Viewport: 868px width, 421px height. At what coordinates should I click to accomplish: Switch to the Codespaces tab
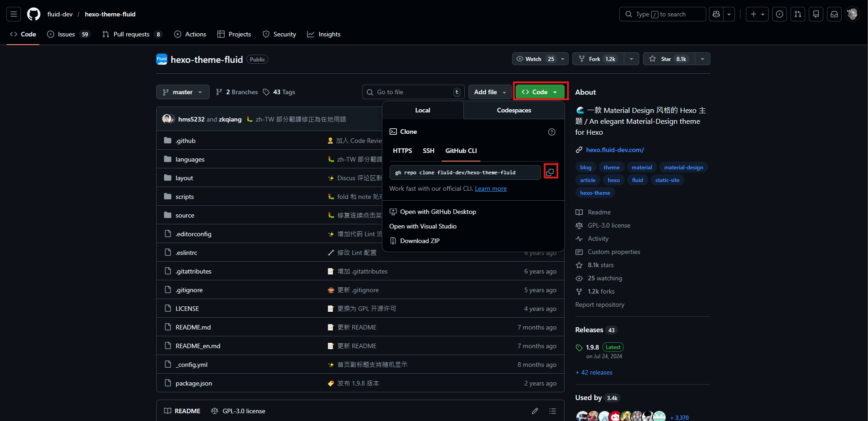point(514,110)
